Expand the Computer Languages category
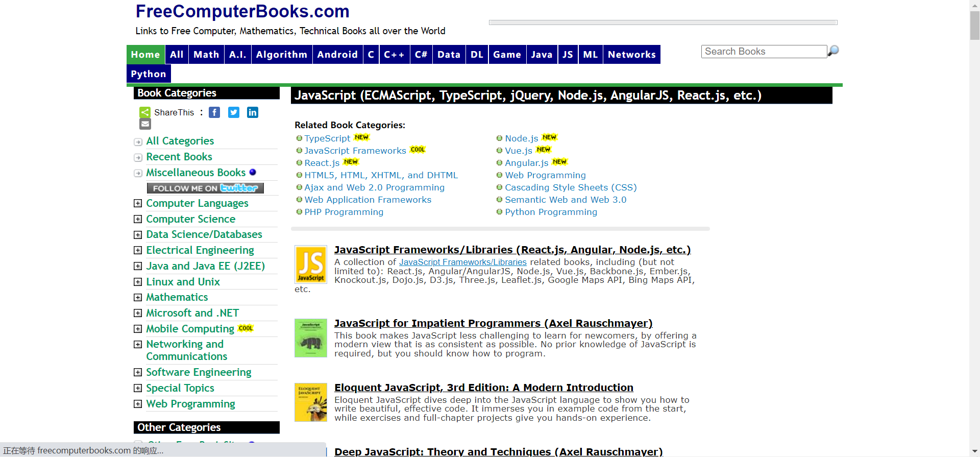The height and width of the screenshot is (457, 980). [x=138, y=203]
